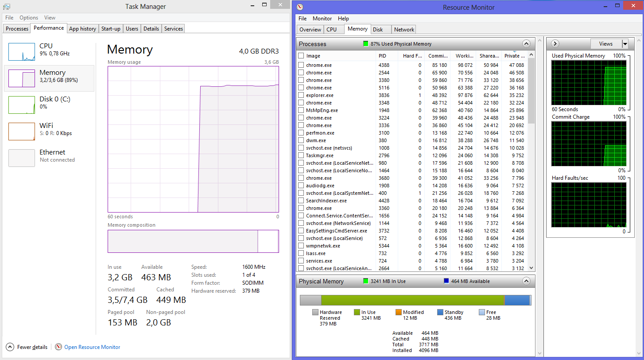Check the audiodg.exe process checkbox

tap(301, 186)
